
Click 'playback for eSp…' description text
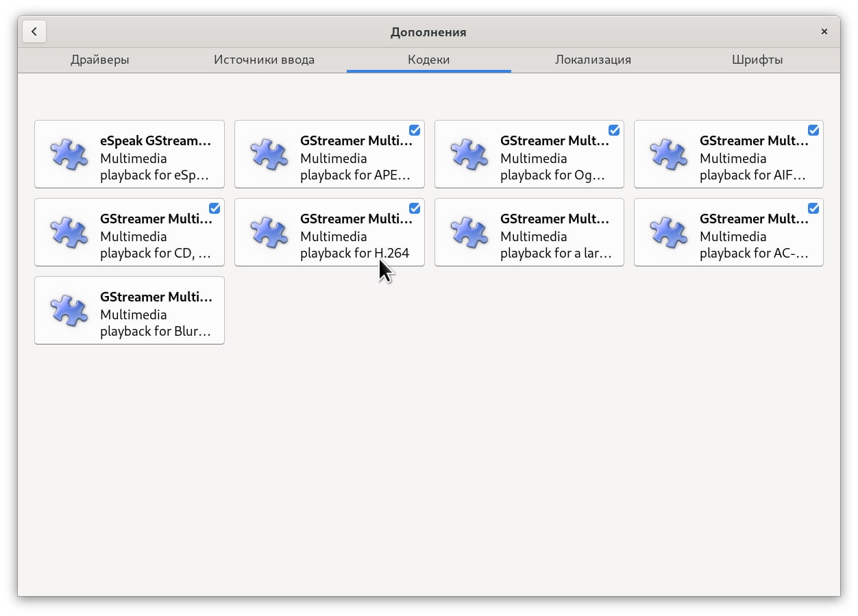[155, 175]
